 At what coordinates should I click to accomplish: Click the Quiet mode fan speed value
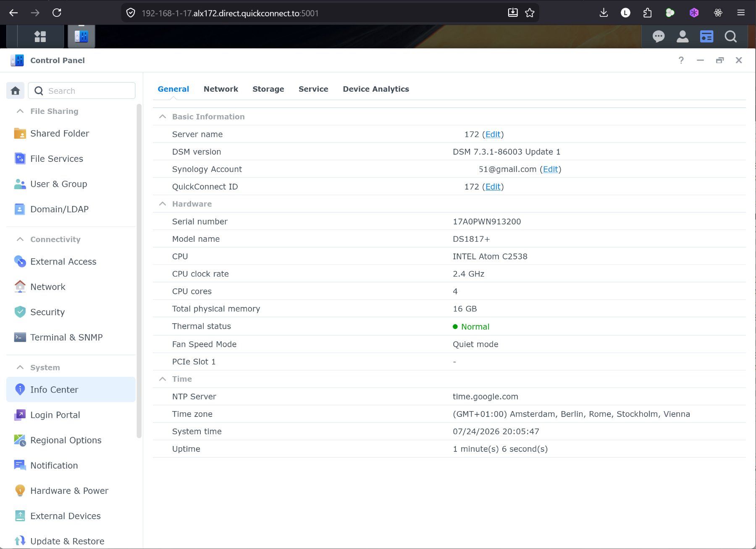(x=475, y=344)
